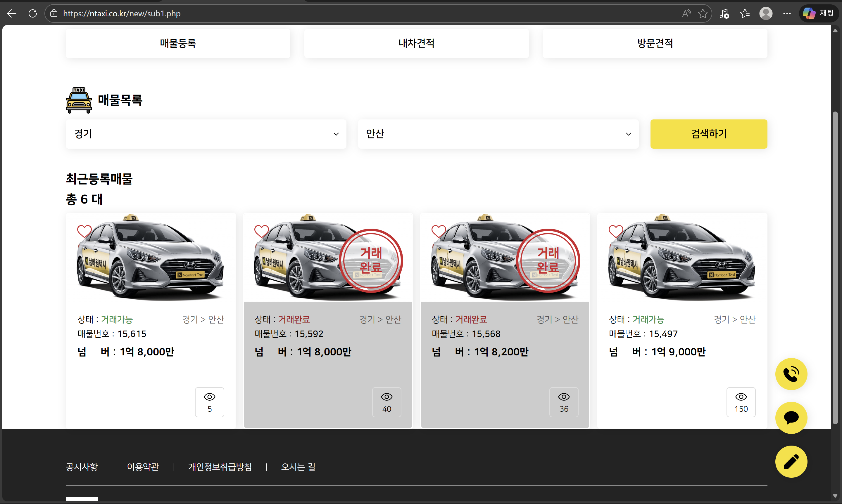Select the 매물등록 tab
Image resolution: width=842 pixels, height=504 pixels.
point(178,43)
